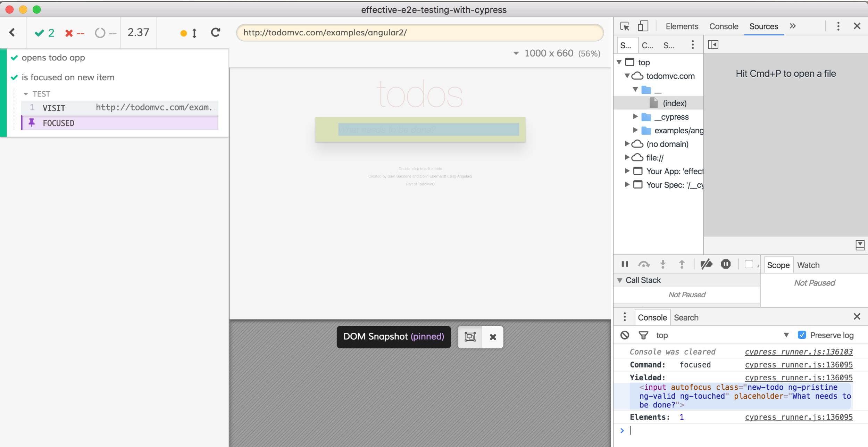Image resolution: width=868 pixels, height=447 pixels.
Task: Click the console filter funnel icon
Action: coord(643,335)
